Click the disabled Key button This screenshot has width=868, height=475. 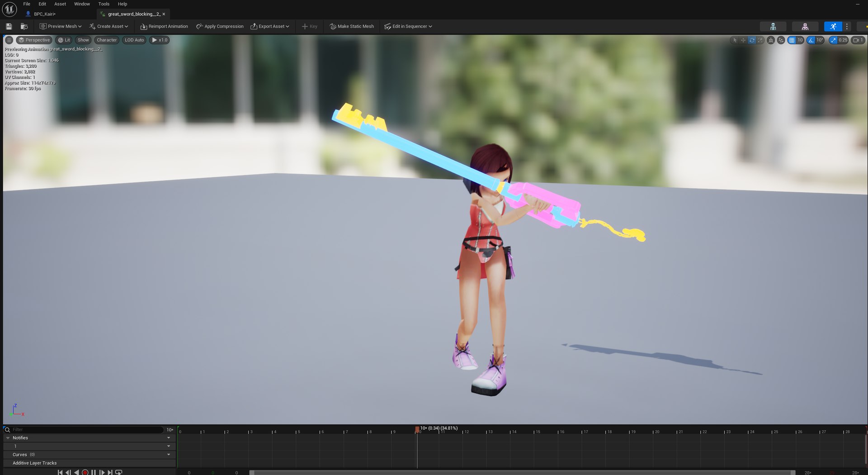tap(310, 26)
